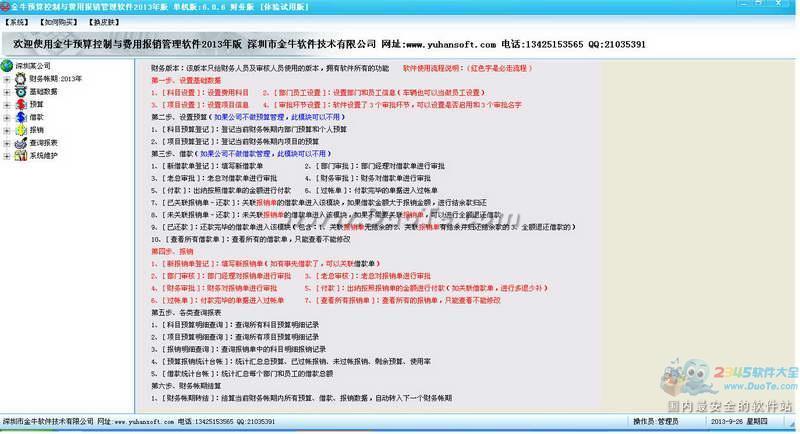Click the [预算报销统计台帐] line
Viewport: 800px width, 434px height.
[291, 362]
